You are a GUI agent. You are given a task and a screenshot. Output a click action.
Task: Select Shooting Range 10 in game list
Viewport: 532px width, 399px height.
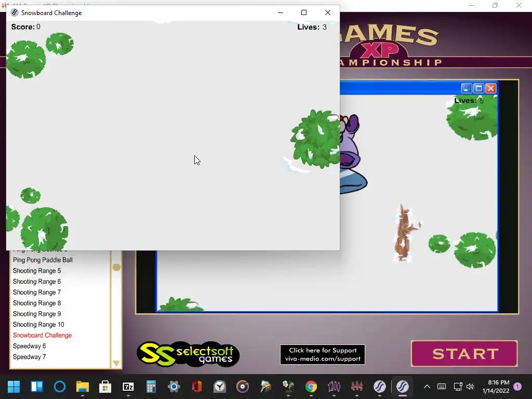point(38,325)
